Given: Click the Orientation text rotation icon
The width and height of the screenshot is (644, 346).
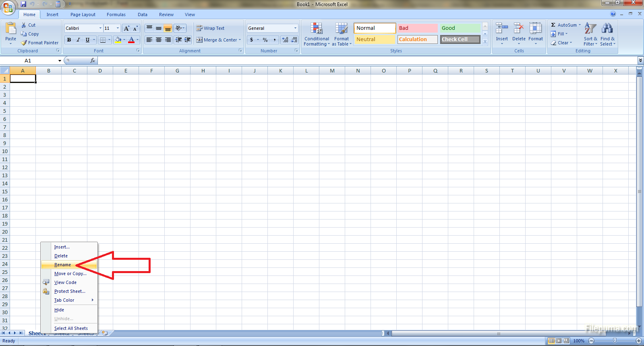Looking at the screenshot, I should click(179, 28).
